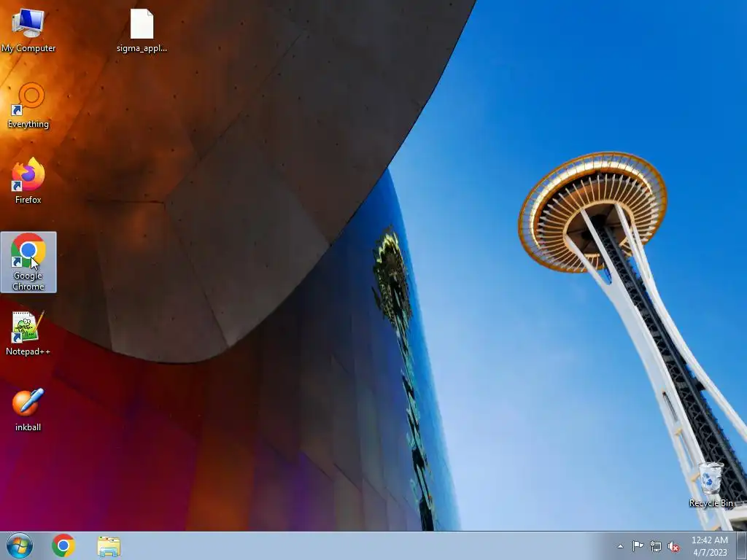
Task: Select the Notepad++ desktop shortcut
Action: coord(28,332)
